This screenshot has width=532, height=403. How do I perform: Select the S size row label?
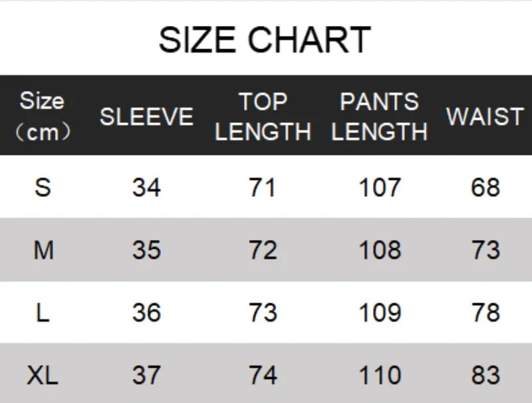point(43,188)
